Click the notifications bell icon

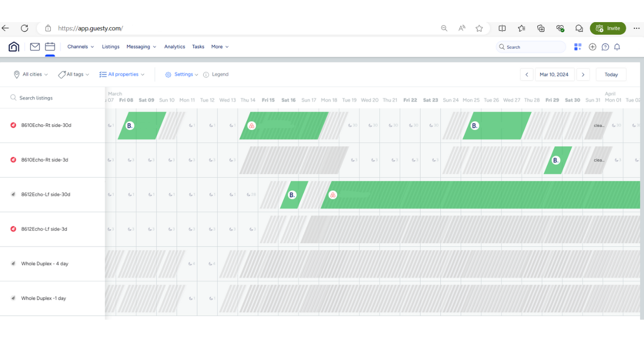[617, 47]
